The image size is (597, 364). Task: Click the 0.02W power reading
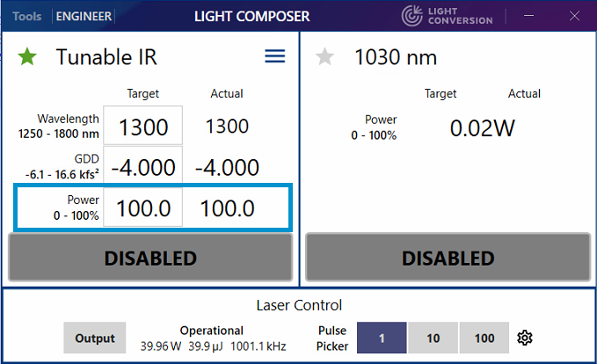pyautogui.click(x=483, y=128)
